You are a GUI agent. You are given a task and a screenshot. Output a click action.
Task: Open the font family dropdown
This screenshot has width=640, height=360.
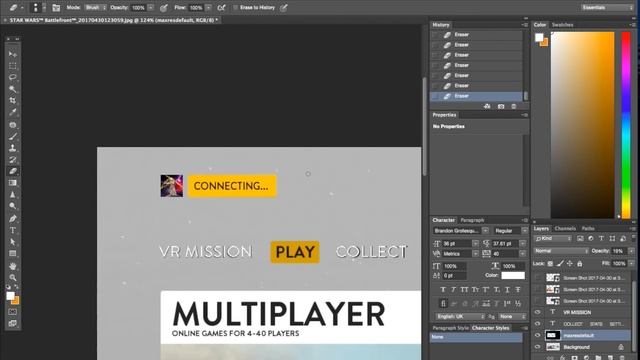point(485,231)
